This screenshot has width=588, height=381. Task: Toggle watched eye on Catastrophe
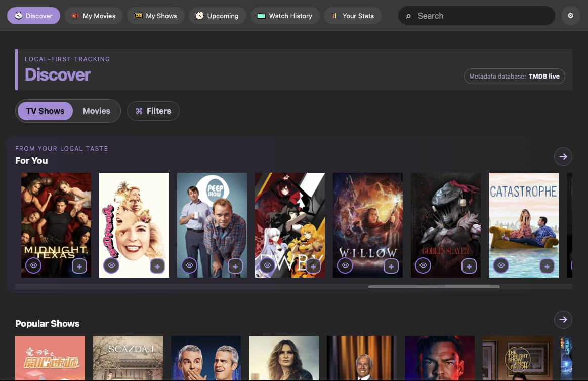(x=501, y=265)
